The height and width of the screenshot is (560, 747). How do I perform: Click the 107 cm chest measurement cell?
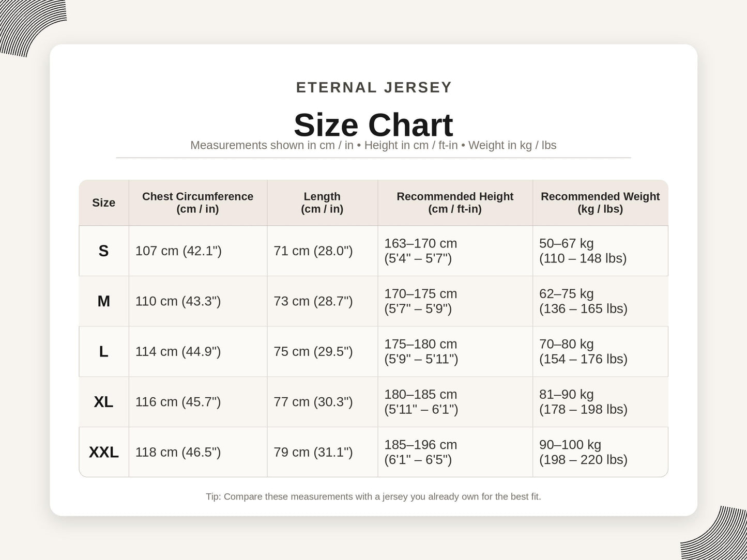click(x=198, y=251)
